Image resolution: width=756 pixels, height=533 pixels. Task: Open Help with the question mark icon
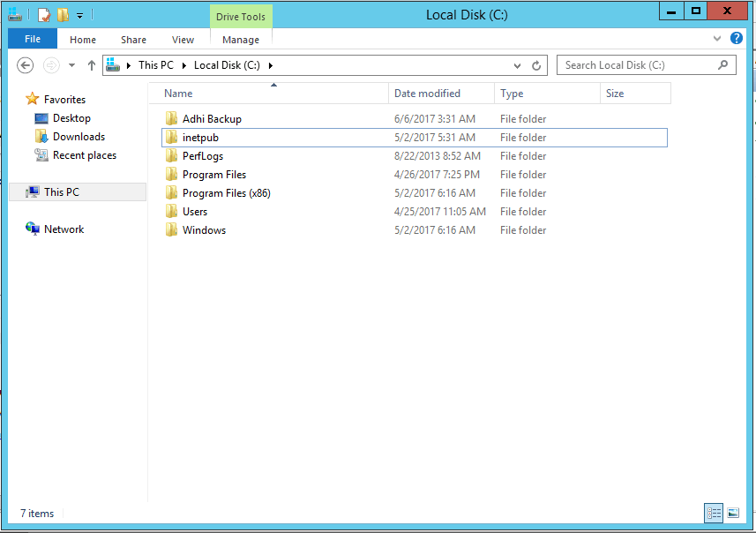point(737,38)
